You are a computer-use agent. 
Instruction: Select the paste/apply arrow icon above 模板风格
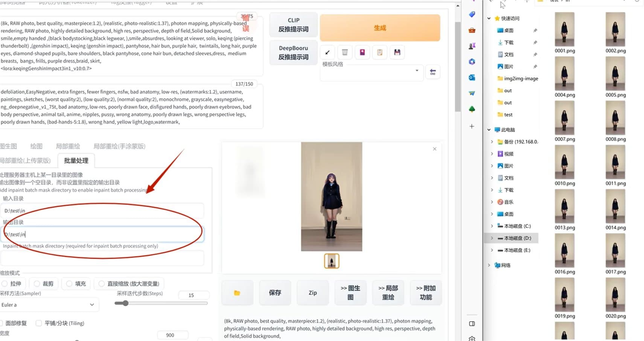pyautogui.click(x=327, y=52)
